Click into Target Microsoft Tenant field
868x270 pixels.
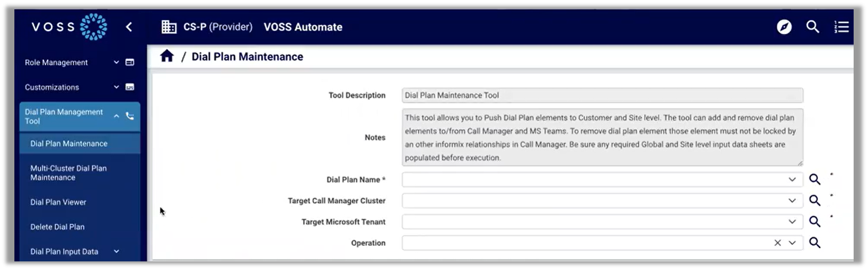click(602, 222)
